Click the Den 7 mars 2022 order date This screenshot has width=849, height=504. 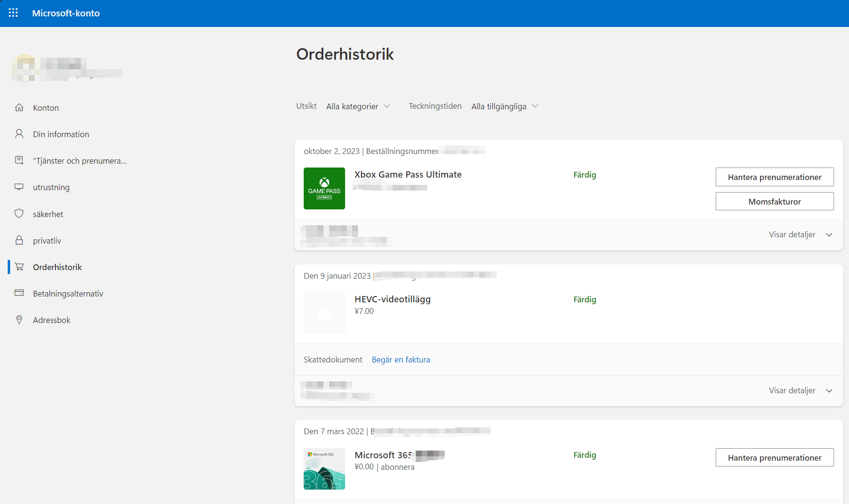tap(334, 431)
